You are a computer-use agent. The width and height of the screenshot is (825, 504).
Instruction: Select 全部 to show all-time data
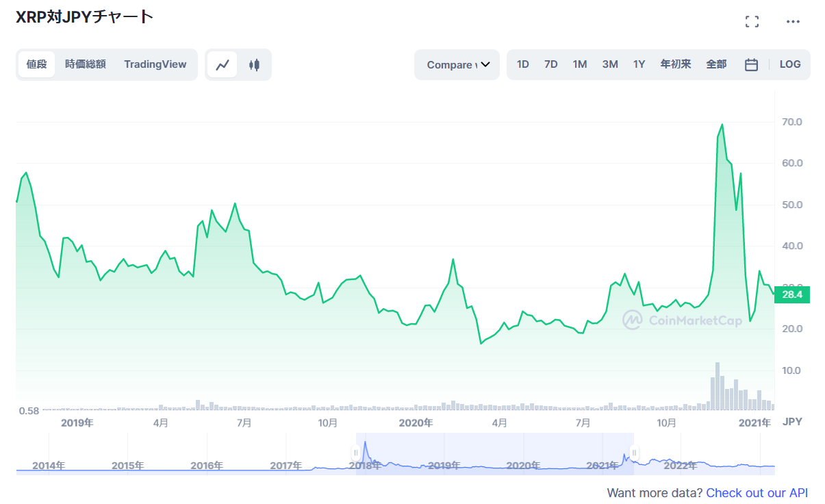point(716,64)
